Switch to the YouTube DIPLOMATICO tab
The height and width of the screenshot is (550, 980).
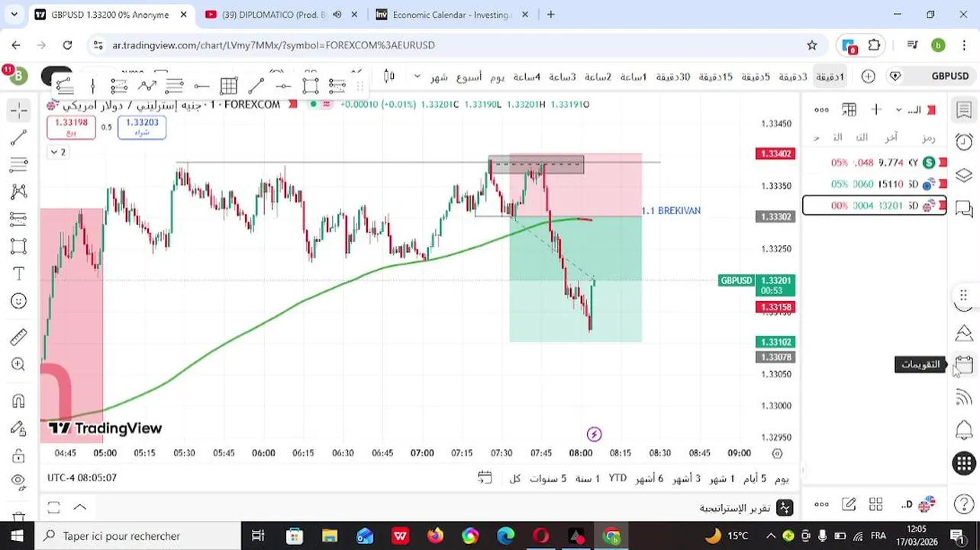pos(273,15)
